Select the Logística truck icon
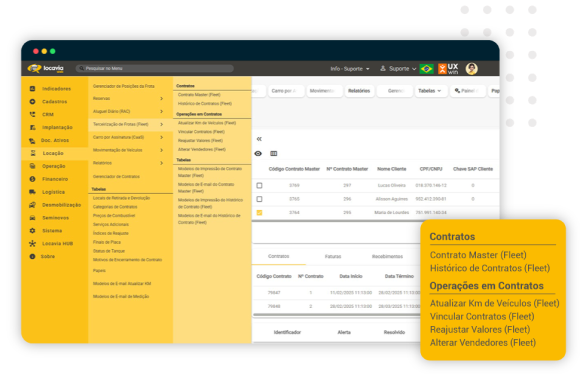This screenshot has height=375, width=580. [x=33, y=192]
